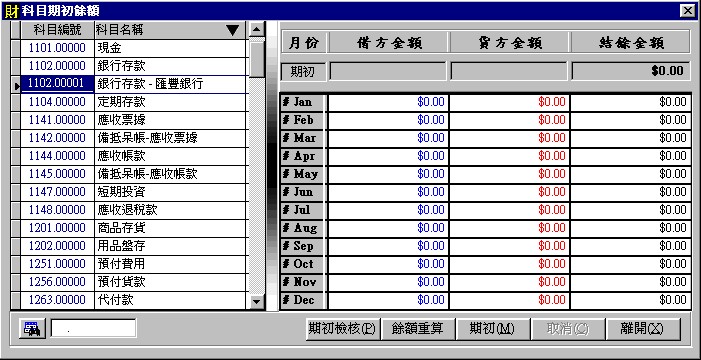This screenshot has height=360, width=701.
Task: Click the 期初 credit amount field
Action: (x=509, y=71)
